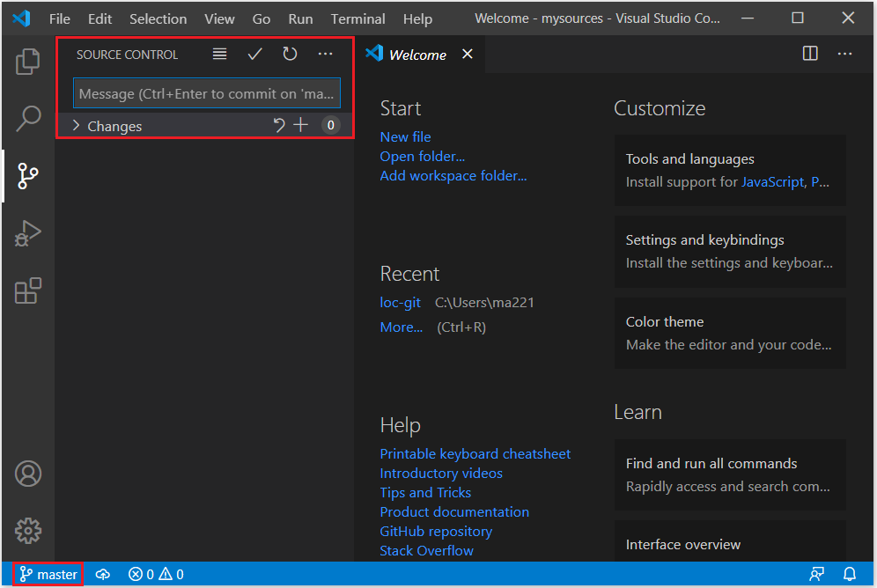Click the VS Code logo in title bar
The width and height of the screenshot is (877, 588).
click(21, 18)
